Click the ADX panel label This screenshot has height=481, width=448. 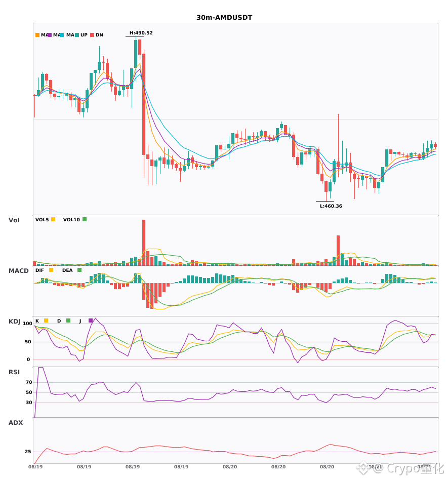16,423
